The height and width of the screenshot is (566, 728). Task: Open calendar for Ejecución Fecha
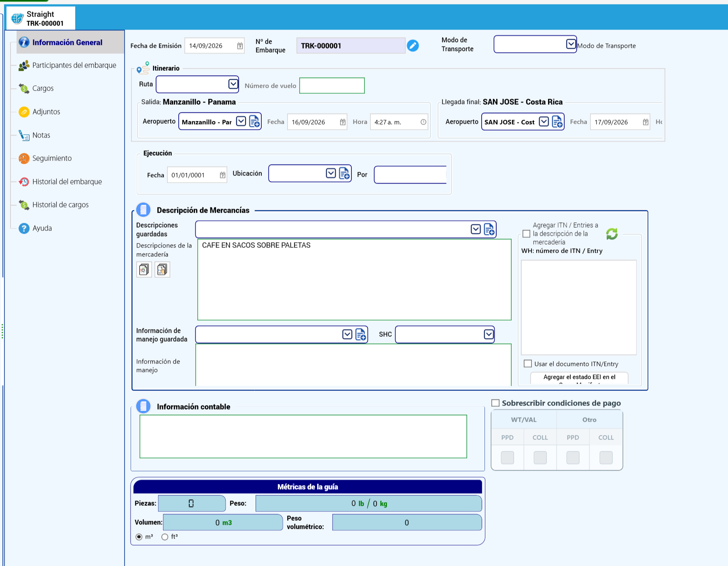[222, 175]
